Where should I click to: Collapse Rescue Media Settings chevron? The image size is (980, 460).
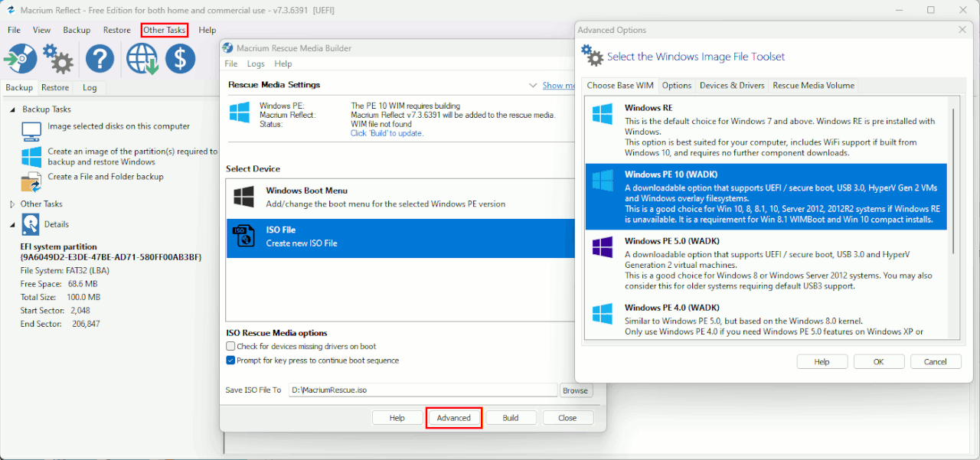pyautogui.click(x=533, y=86)
